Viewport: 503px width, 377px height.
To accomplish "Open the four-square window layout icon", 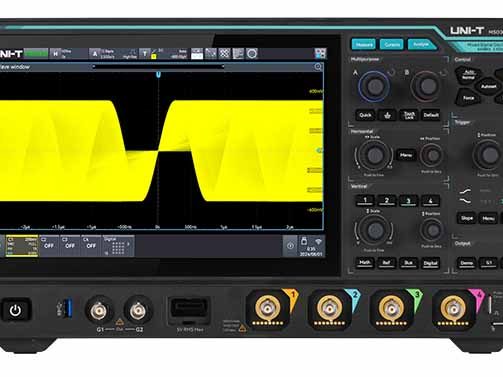I will coord(320,53).
